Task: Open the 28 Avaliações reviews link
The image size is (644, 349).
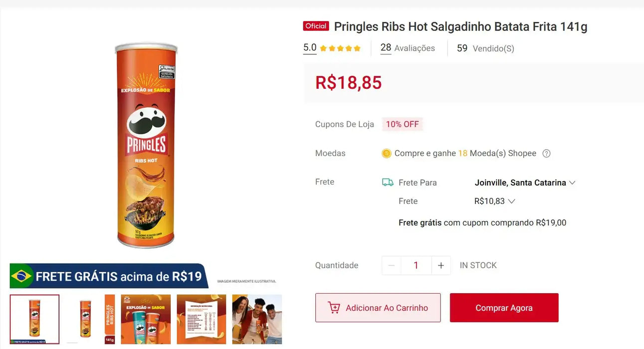Action: pos(408,48)
